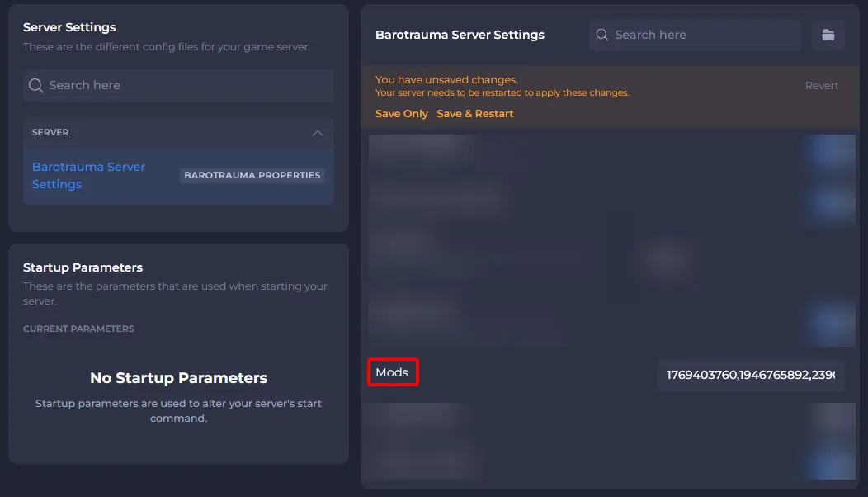The image size is (868, 497).
Task: Click the 'You have unsaved changes.' notice
Action: 446,80
